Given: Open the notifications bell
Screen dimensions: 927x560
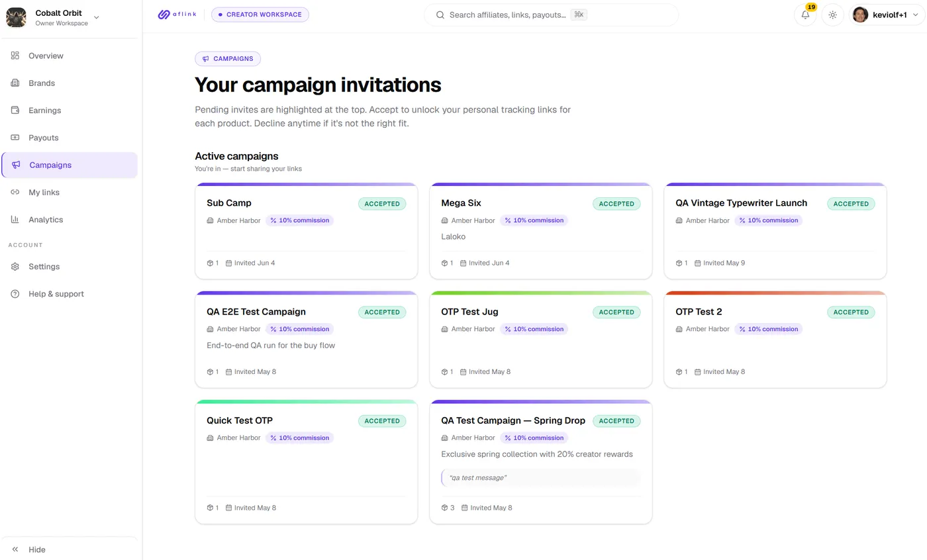Looking at the screenshot, I should coord(805,15).
